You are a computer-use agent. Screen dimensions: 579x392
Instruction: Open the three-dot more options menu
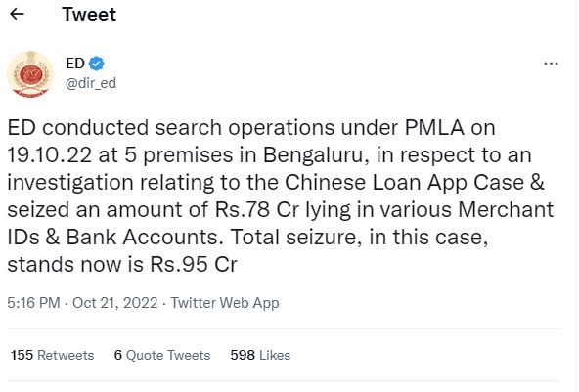551,64
